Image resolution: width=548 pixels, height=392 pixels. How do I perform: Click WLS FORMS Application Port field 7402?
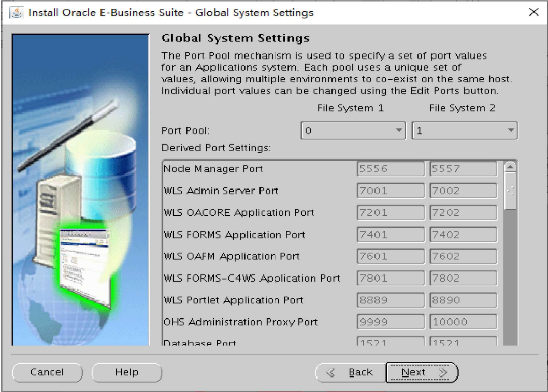(x=464, y=235)
